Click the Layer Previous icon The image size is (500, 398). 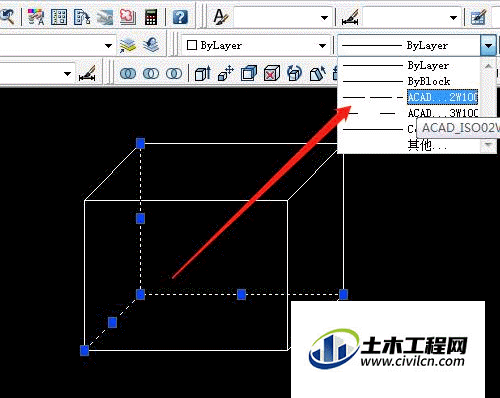pos(151,45)
